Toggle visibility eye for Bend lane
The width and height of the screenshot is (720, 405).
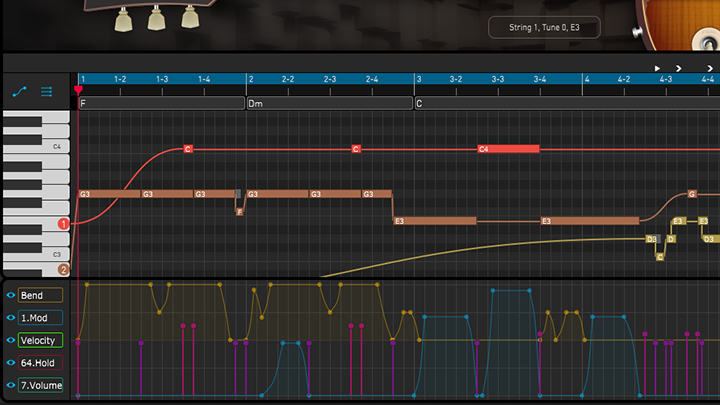pos(11,296)
